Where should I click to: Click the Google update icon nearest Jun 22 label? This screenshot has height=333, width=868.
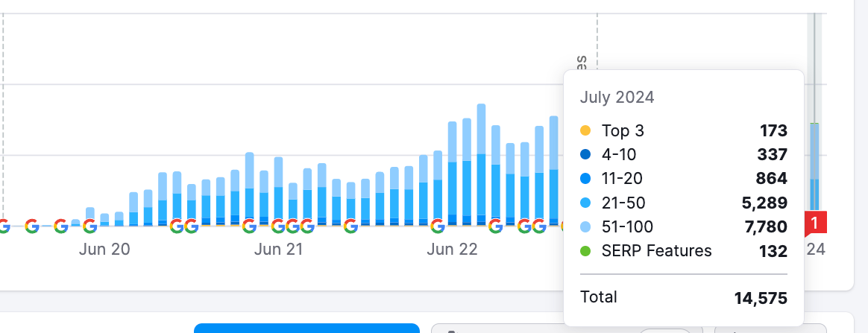click(x=438, y=226)
